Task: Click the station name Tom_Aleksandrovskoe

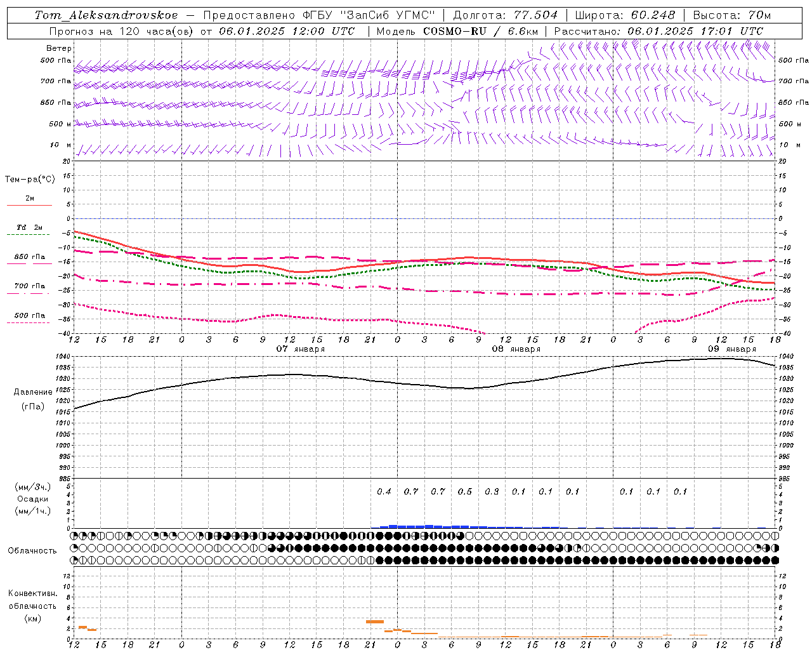Action: (x=107, y=15)
